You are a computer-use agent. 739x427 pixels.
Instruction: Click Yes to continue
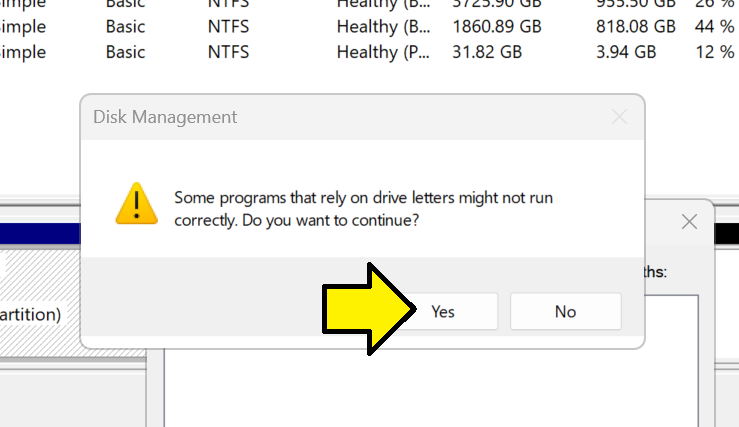(x=443, y=311)
